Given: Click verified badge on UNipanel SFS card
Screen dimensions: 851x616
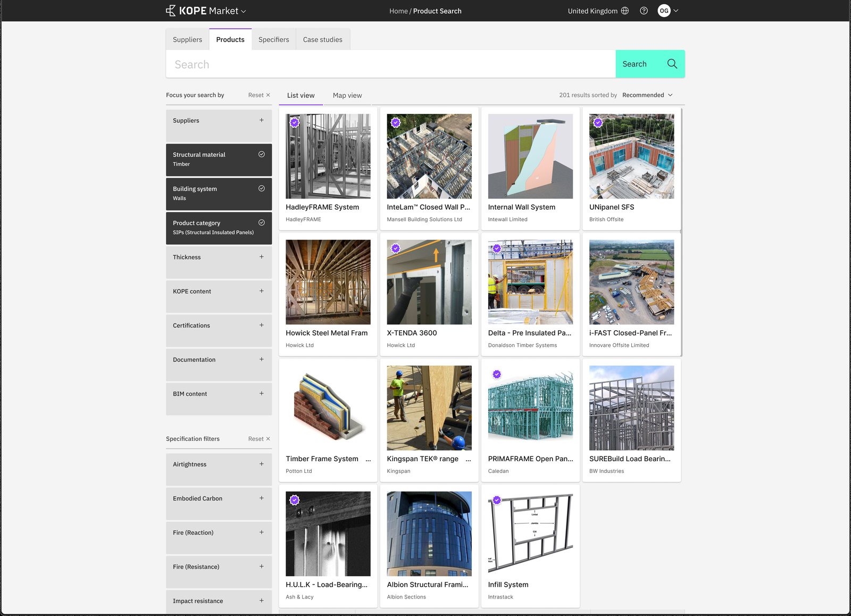Looking at the screenshot, I should [x=598, y=122].
